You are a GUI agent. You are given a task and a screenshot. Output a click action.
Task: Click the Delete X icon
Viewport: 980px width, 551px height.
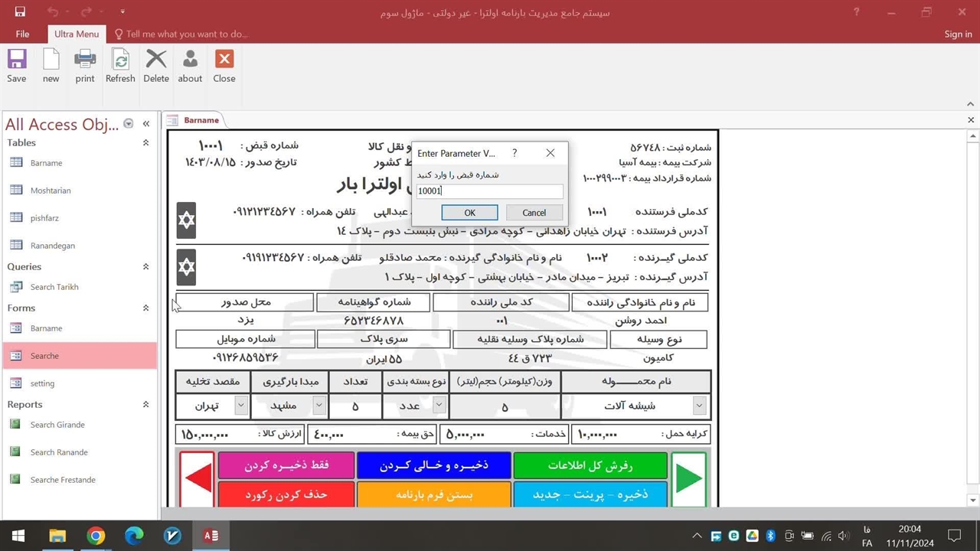tap(156, 60)
